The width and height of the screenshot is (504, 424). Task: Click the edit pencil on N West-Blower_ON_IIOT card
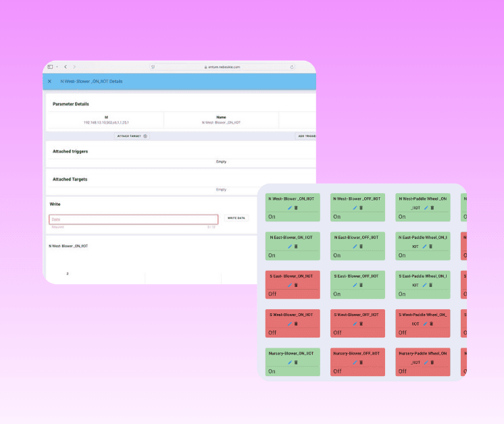click(x=289, y=208)
